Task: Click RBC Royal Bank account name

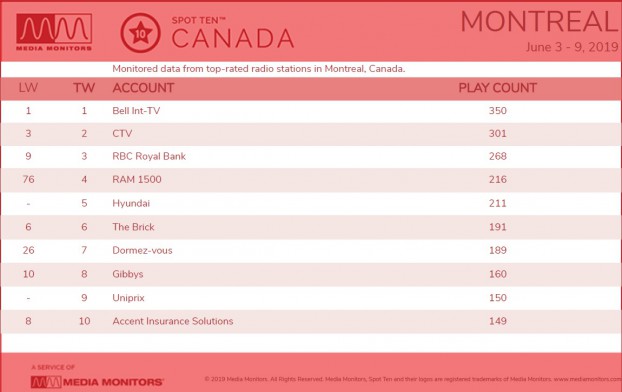Action: 149,156
